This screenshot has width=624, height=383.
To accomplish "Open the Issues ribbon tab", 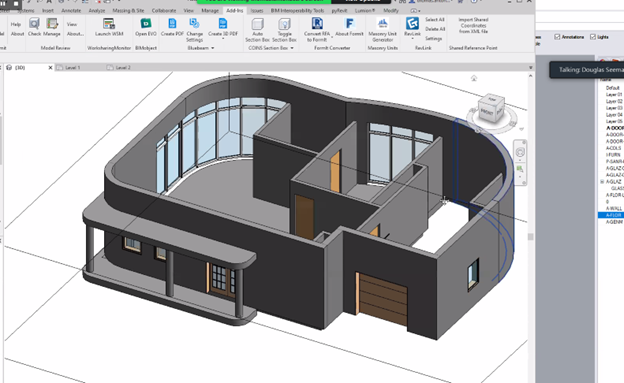I will click(257, 10).
